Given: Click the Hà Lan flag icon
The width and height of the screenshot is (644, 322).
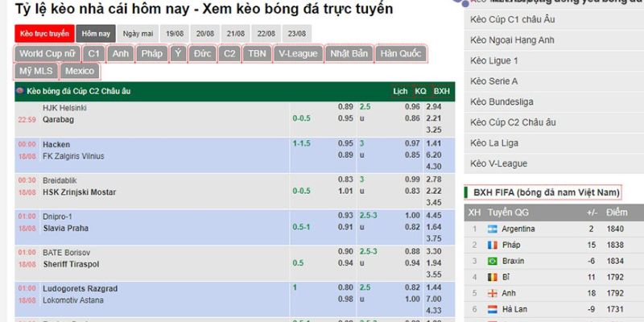Looking at the screenshot, I should [x=492, y=309].
